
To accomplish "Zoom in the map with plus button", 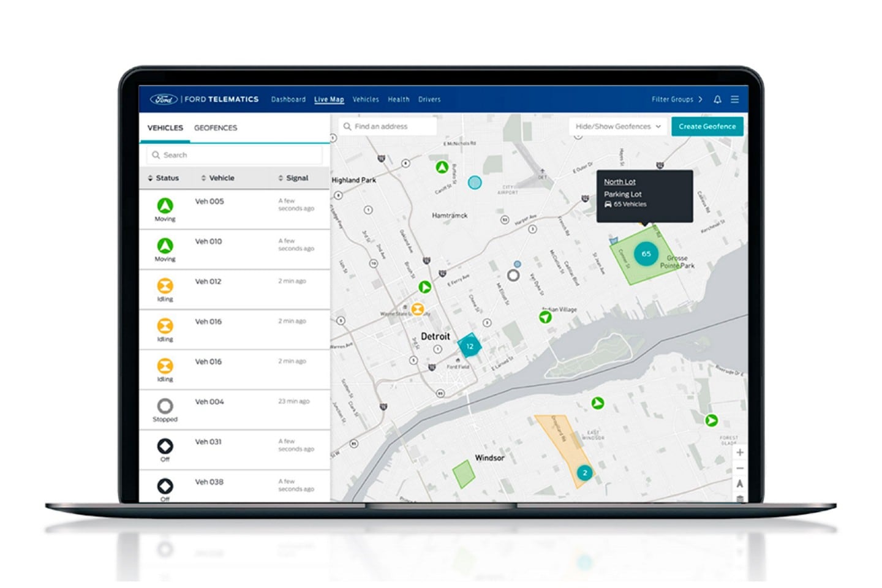I will (740, 453).
